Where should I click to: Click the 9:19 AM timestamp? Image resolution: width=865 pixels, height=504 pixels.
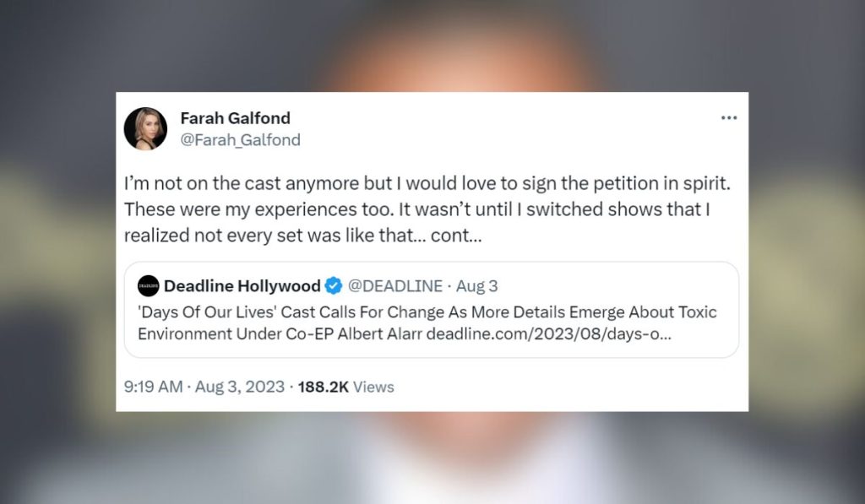[153, 387]
